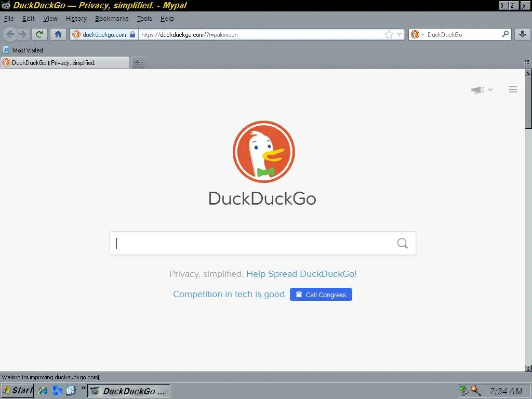532x399 pixels.
Task: Go forward with the Forward arrow button
Action: pyautogui.click(x=23, y=34)
